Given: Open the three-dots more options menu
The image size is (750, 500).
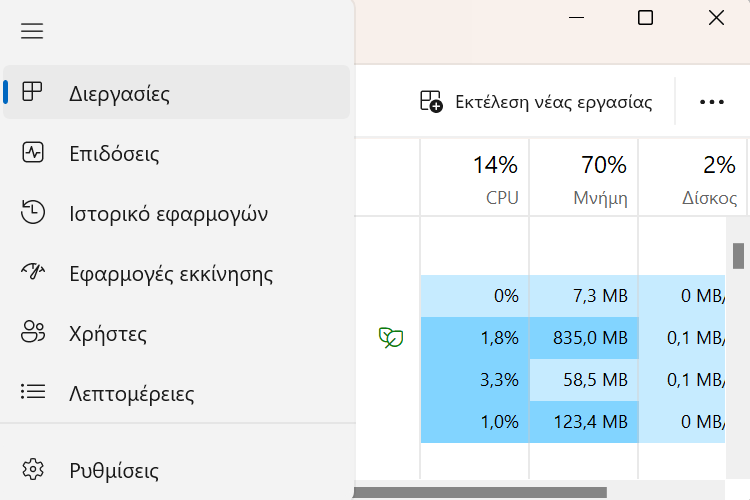Looking at the screenshot, I should point(712,102).
